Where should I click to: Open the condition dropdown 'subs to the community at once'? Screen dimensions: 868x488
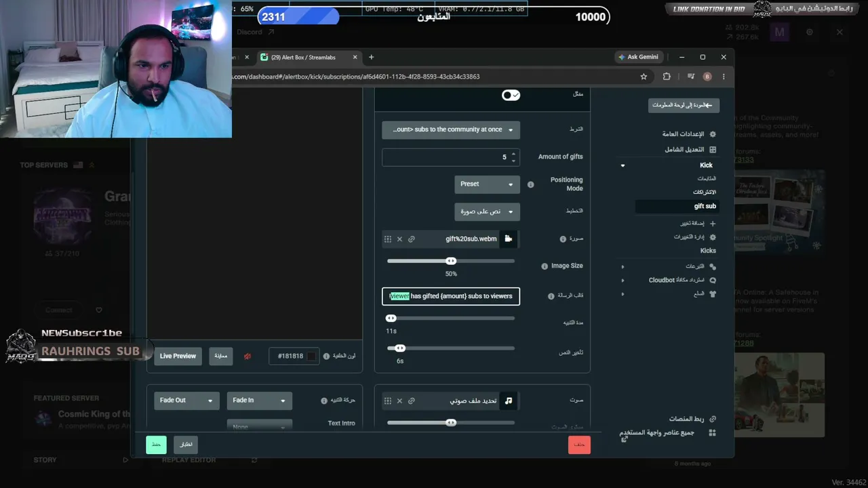(x=451, y=129)
